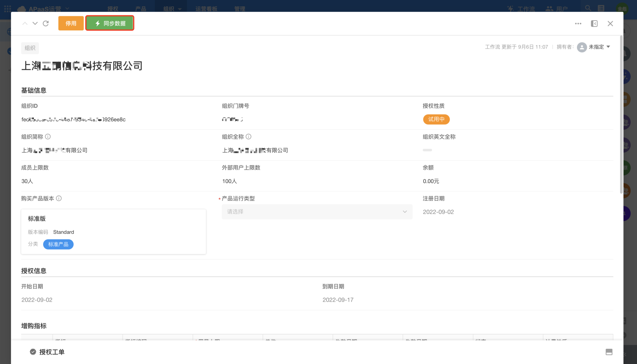Open the 产品运行类型 dropdown
The width and height of the screenshot is (637, 364).
pyautogui.click(x=317, y=212)
